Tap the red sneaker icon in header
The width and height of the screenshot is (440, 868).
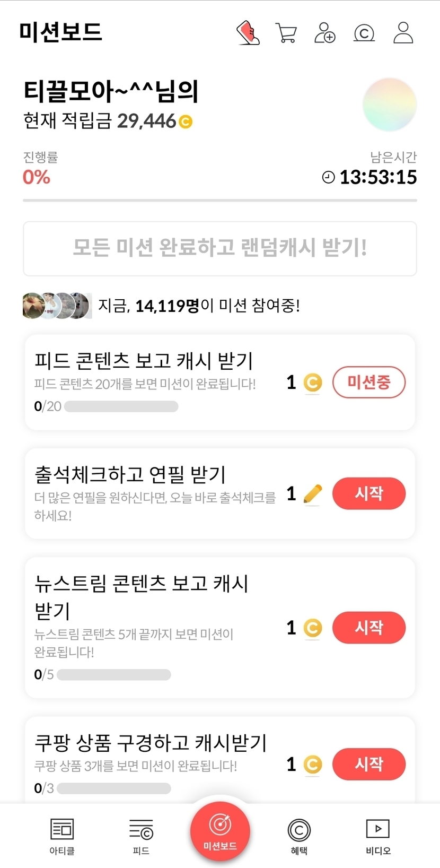248,33
